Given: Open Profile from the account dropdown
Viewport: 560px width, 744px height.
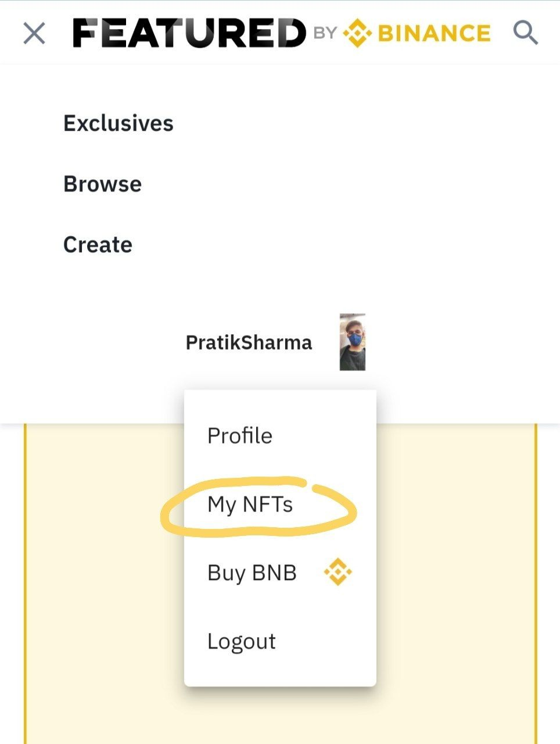Looking at the screenshot, I should pos(240,436).
